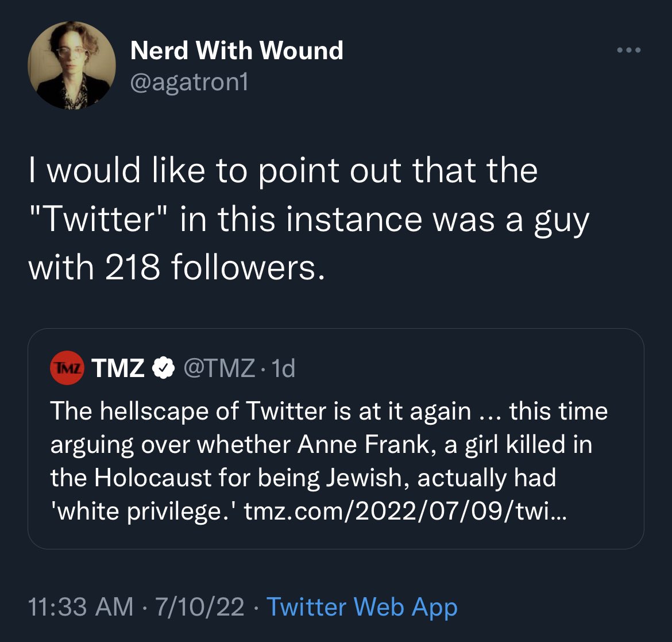Open the three-dot more options menu
Image resolution: width=672 pixels, height=642 pixels.
(x=628, y=51)
